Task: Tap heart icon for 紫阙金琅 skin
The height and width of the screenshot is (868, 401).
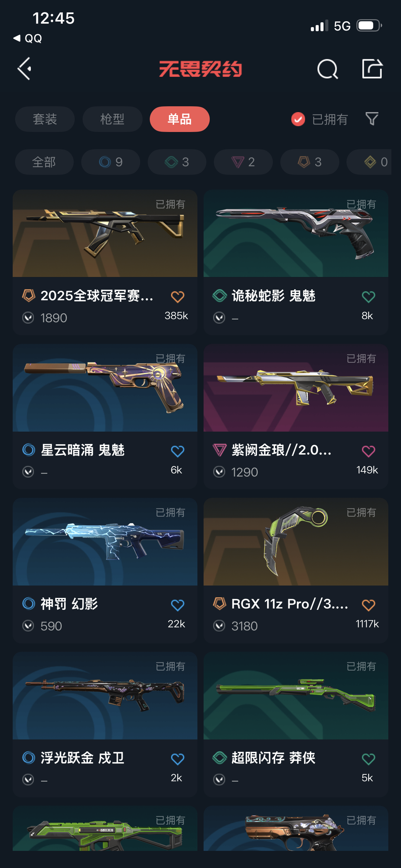Action: pyautogui.click(x=368, y=451)
